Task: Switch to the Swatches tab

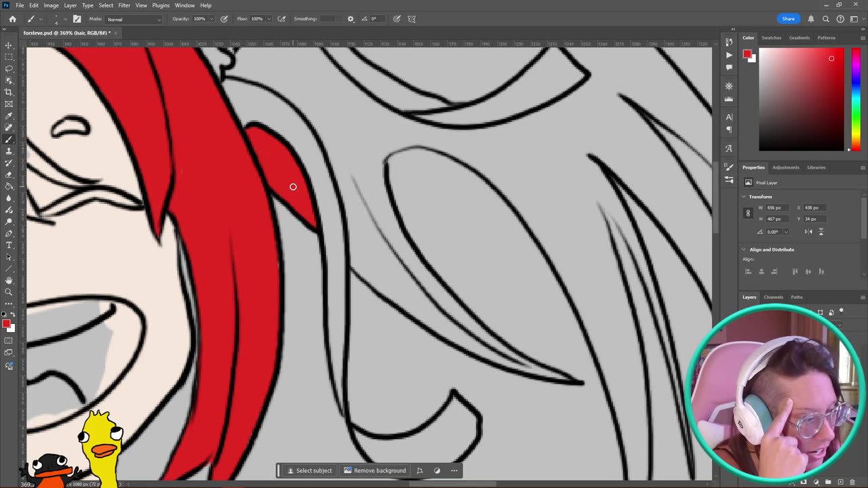Action: point(771,38)
